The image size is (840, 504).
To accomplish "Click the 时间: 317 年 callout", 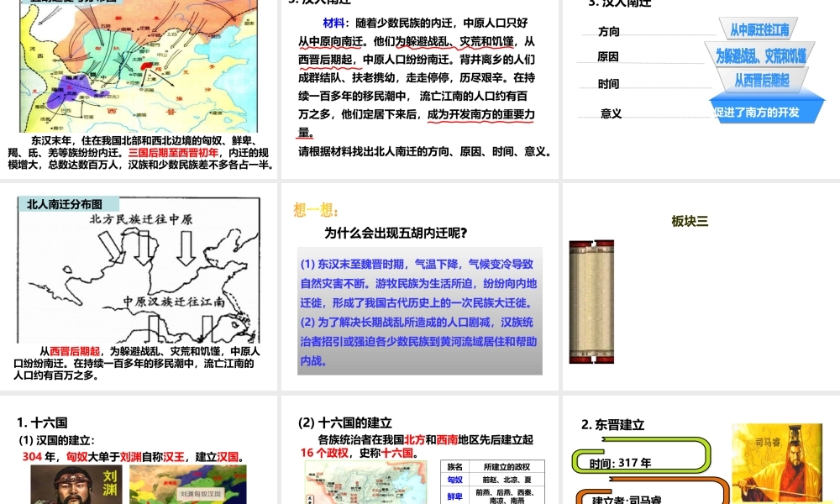I will [642, 456].
